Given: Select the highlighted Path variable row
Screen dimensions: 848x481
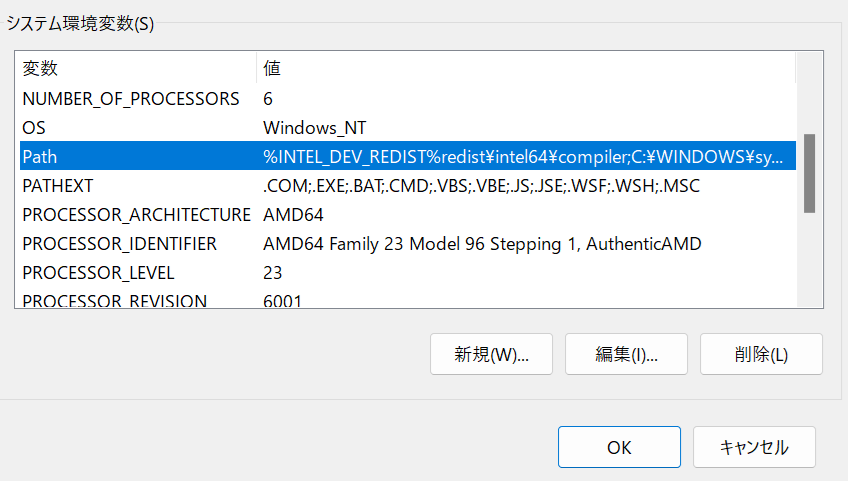Looking at the screenshot, I should (408, 156).
